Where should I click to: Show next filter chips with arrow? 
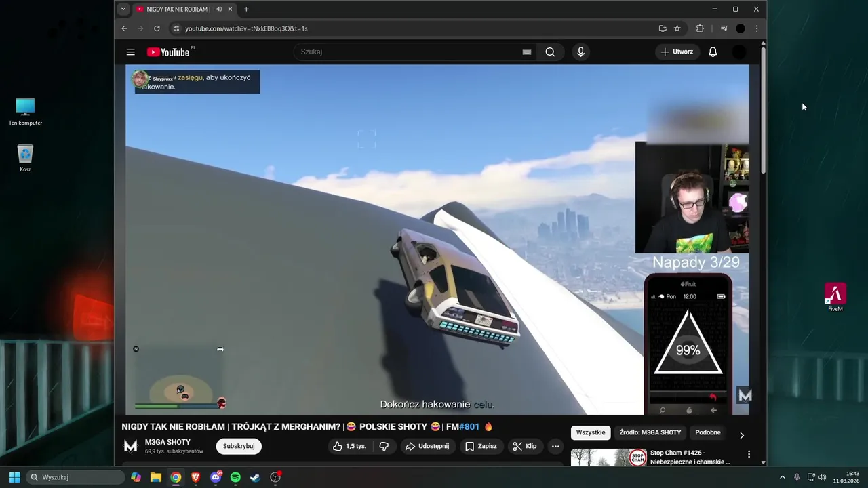tap(741, 435)
